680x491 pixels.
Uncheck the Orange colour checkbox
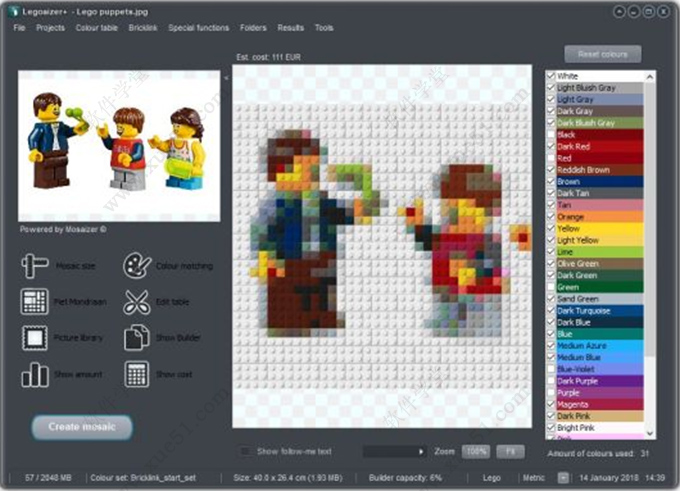tap(551, 216)
